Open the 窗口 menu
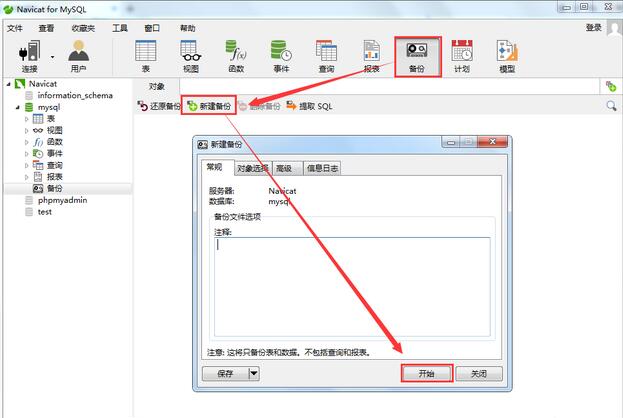Screen dimensions: 623x418 [x=152, y=28]
